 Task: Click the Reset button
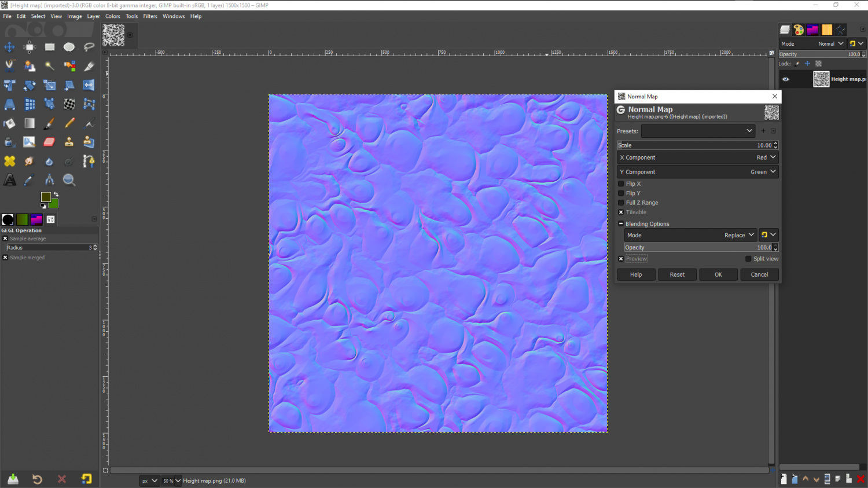pyautogui.click(x=677, y=274)
